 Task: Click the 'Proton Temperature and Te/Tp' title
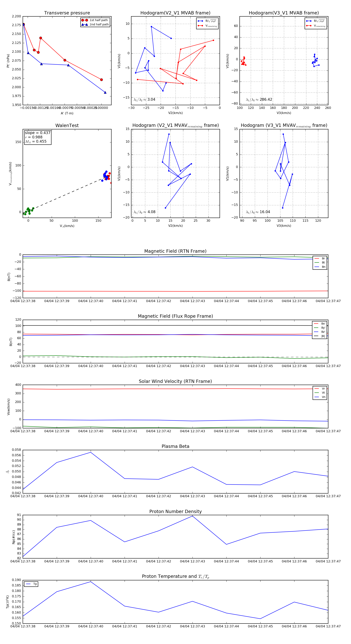(175, 576)
